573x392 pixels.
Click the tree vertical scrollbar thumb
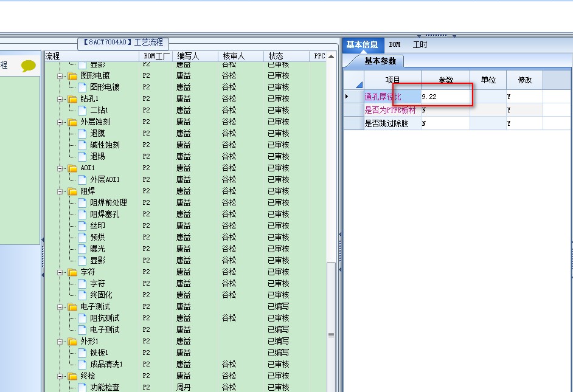click(x=331, y=327)
